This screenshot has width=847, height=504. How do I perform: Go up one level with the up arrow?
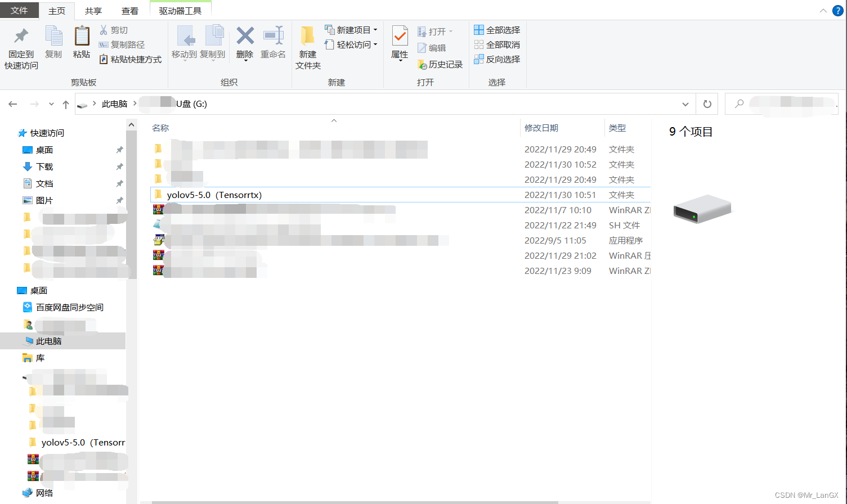(66, 104)
